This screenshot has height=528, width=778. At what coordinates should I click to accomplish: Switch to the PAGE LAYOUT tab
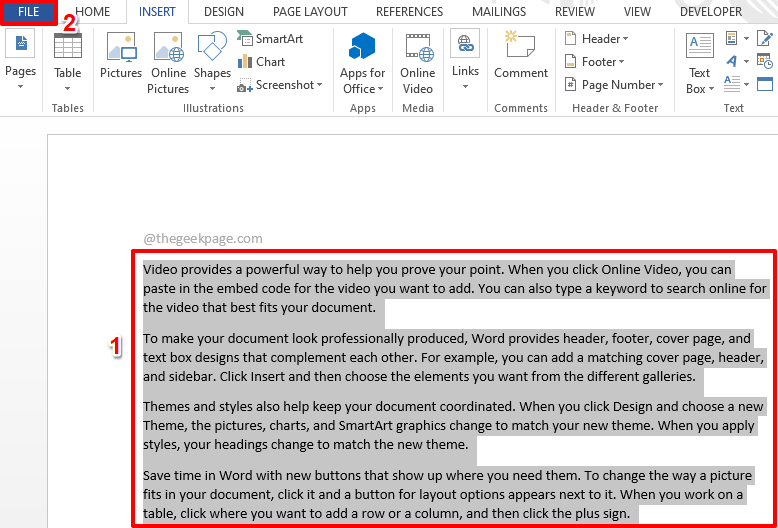[310, 12]
